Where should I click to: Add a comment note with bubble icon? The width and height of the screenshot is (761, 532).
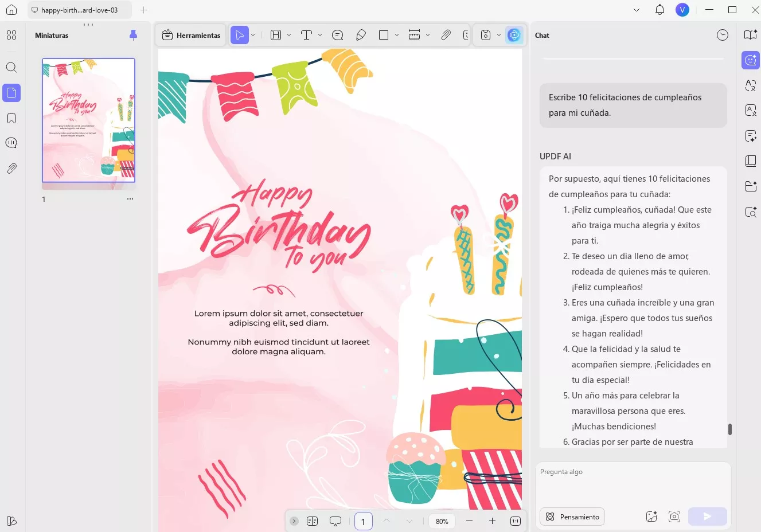338,35
